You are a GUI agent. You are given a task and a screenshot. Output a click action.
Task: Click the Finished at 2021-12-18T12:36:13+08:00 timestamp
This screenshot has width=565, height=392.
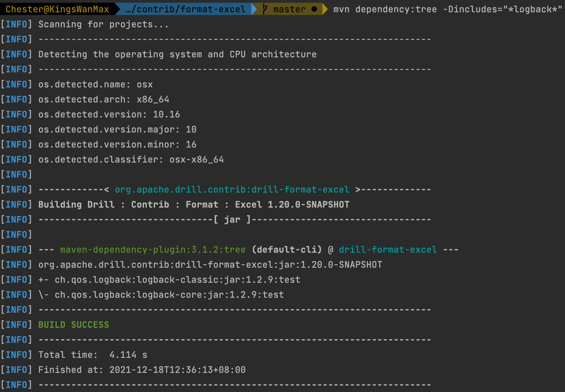tap(142, 370)
